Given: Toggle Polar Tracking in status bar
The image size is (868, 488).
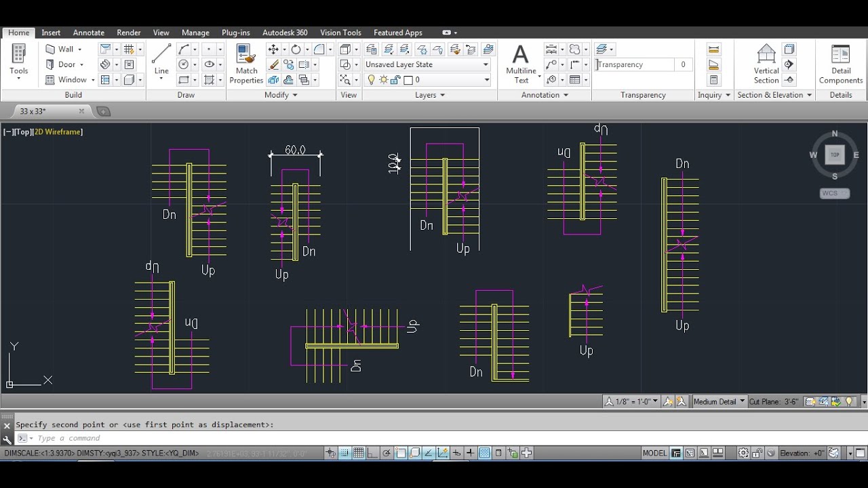Looking at the screenshot, I should [387, 453].
